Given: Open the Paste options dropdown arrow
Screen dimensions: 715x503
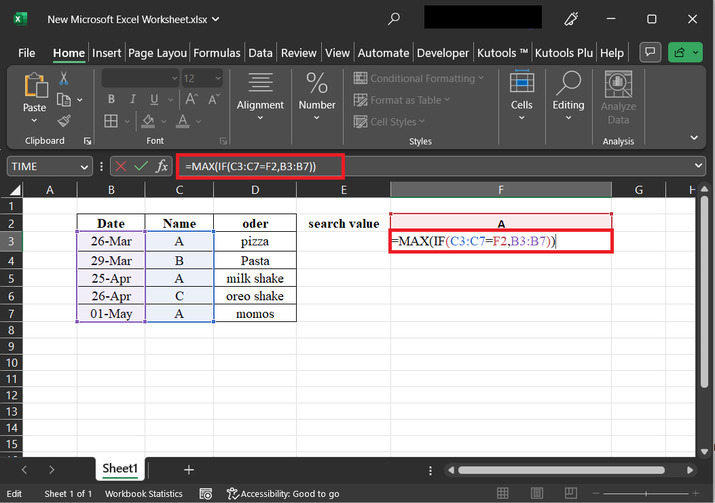Looking at the screenshot, I should click(35, 120).
